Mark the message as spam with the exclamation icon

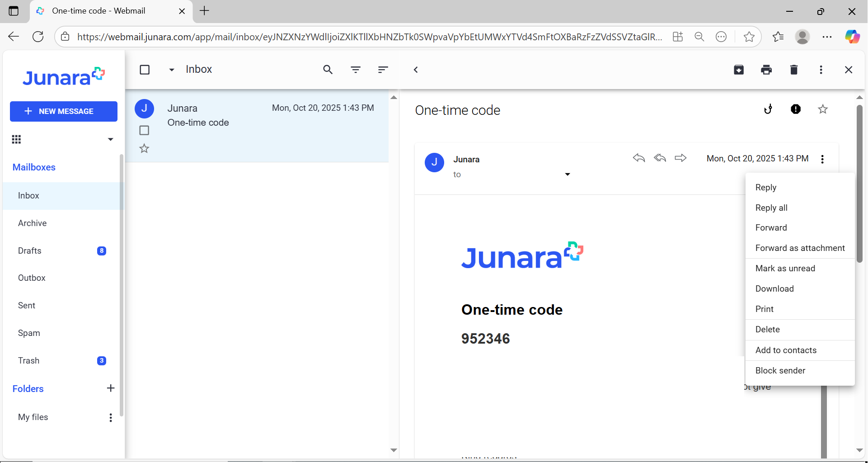pyautogui.click(x=796, y=109)
